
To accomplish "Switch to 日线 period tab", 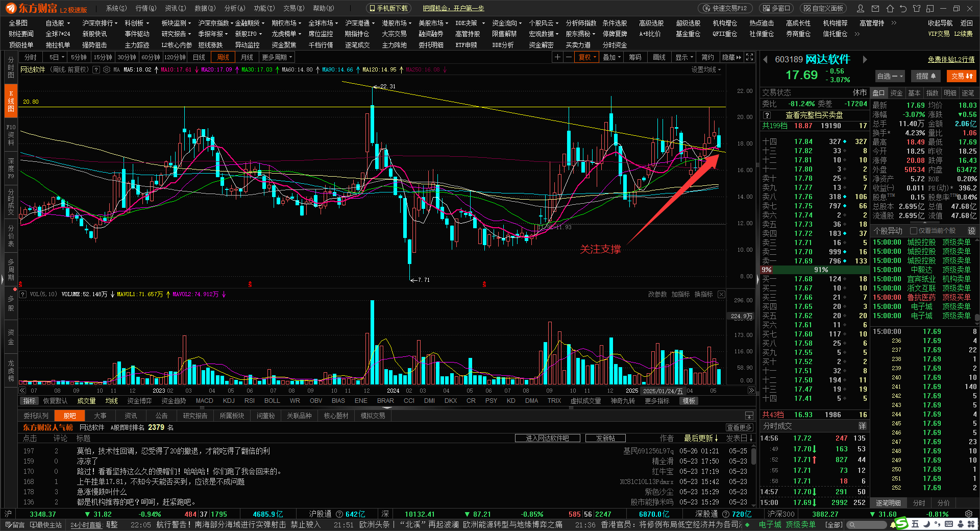I will coord(199,57).
